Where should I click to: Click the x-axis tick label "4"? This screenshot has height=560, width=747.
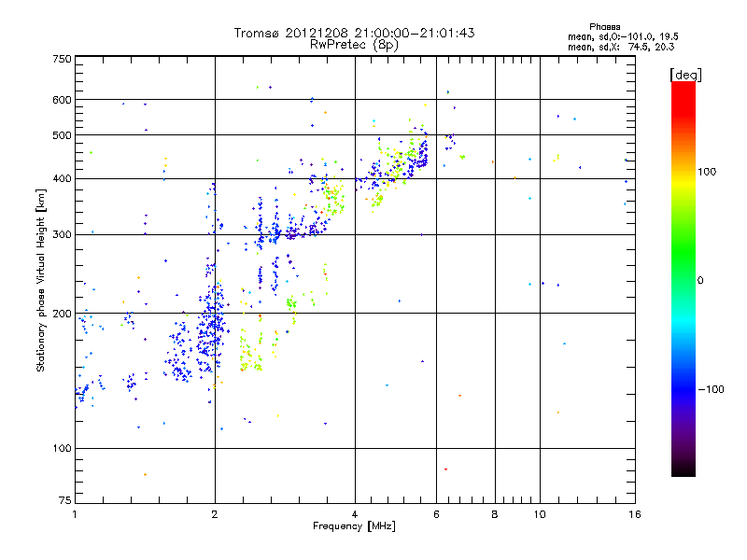355,514
